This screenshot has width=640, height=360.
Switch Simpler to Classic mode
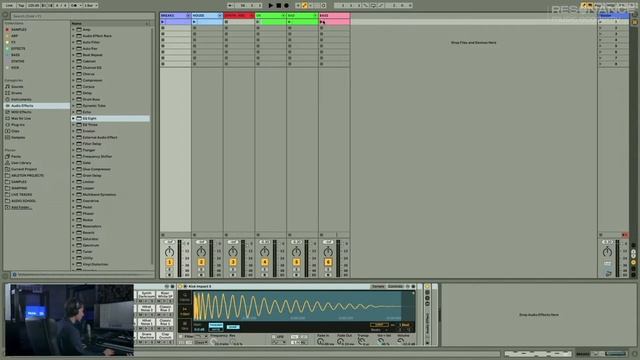tap(184, 297)
